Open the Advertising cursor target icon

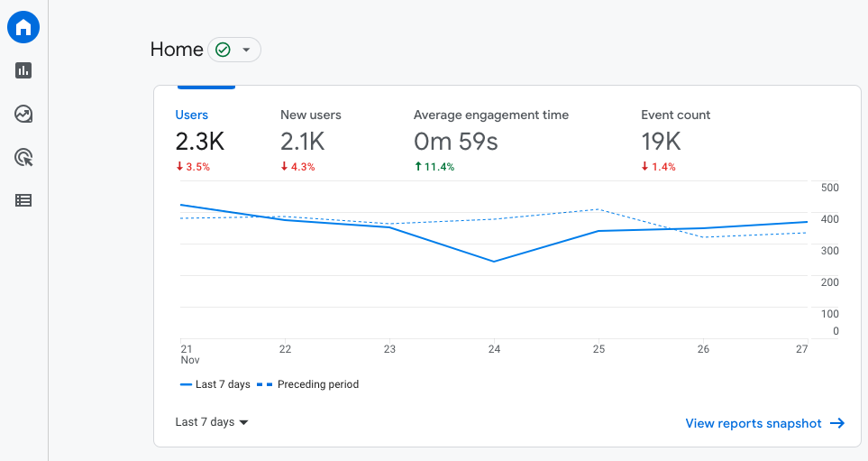click(23, 158)
